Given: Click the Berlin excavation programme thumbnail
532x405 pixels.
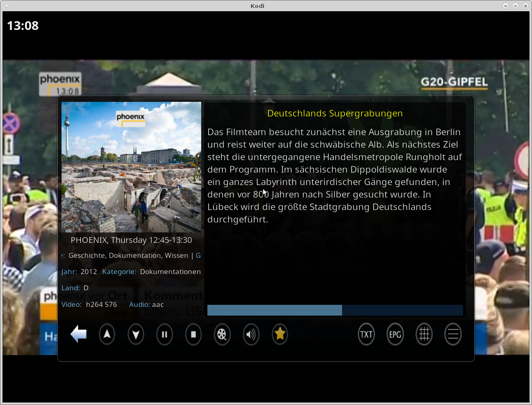Looking at the screenshot, I should tap(131, 167).
